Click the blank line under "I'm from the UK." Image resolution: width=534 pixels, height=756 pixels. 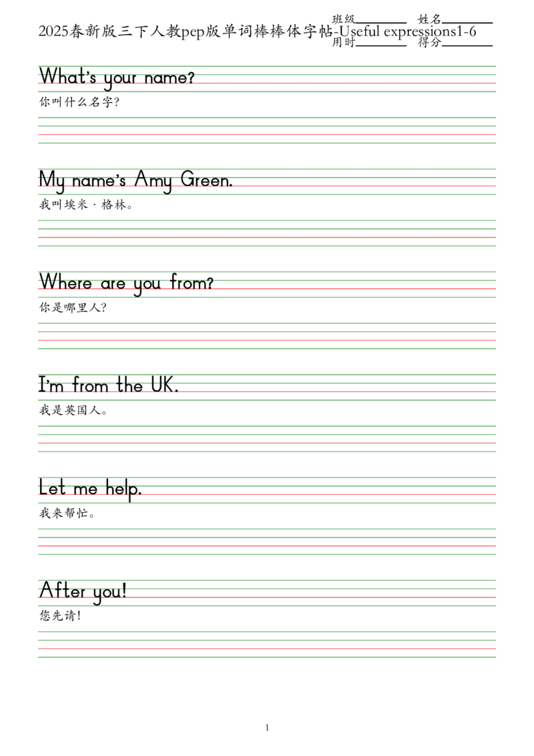267,437
